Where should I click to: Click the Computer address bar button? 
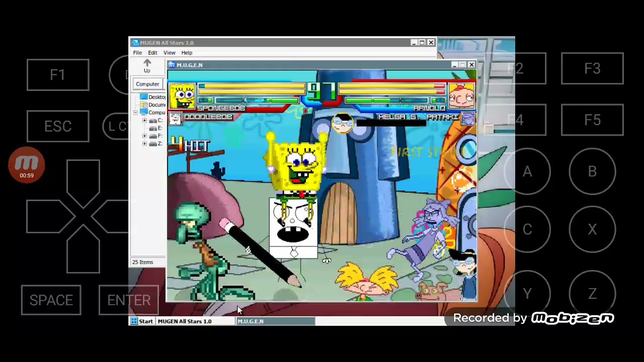click(x=147, y=84)
